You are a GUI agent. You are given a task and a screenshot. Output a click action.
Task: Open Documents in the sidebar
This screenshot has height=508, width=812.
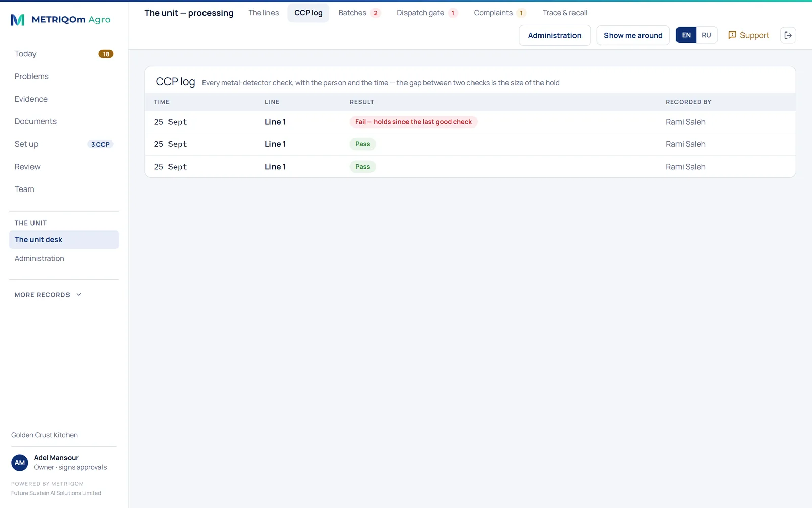(x=64, y=121)
